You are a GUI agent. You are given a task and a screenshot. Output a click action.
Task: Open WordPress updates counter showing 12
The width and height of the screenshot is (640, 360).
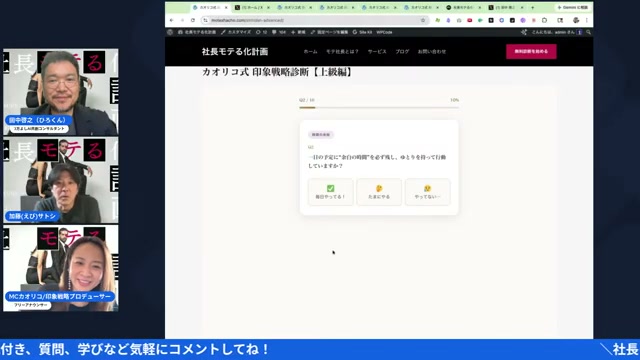[x=261, y=32]
